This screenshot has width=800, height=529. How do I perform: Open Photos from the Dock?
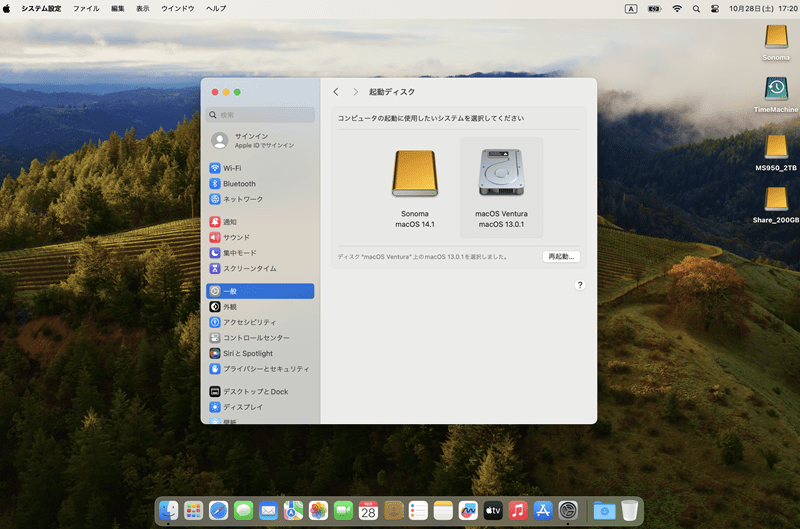(x=318, y=510)
